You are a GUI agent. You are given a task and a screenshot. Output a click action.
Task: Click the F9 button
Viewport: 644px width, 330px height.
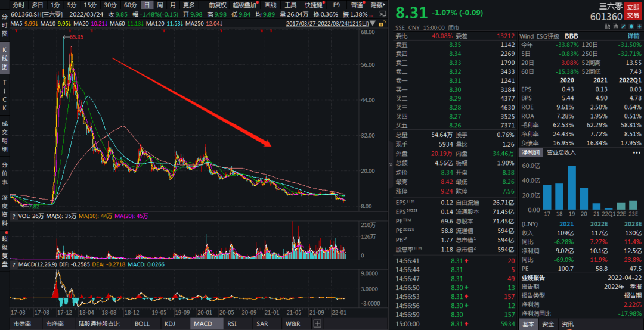pos(336,5)
